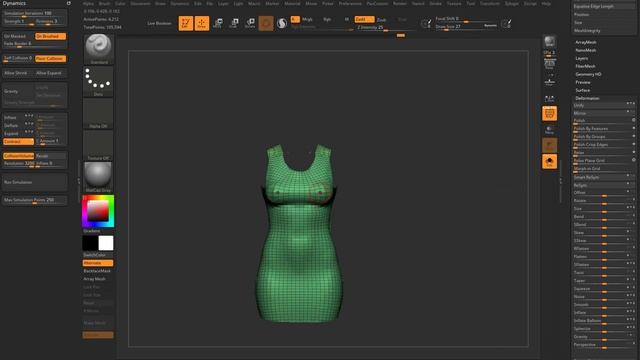Expand the Geometry HD subpalette
Screen dimensions: 640x360
coord(588,74)
